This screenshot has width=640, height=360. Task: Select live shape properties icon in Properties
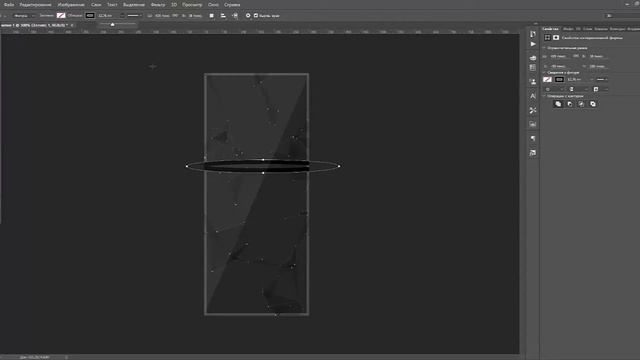[x=547, y=38]
